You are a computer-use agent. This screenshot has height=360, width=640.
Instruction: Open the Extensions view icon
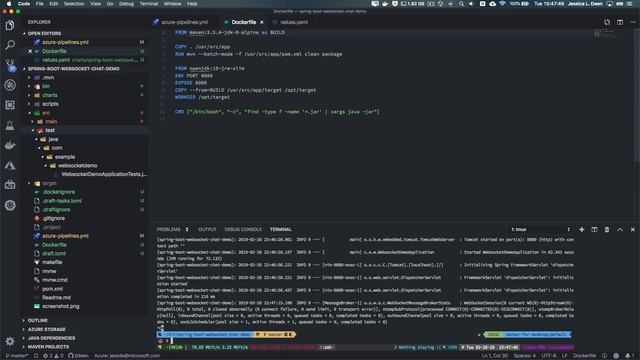[x=10, y=105]
